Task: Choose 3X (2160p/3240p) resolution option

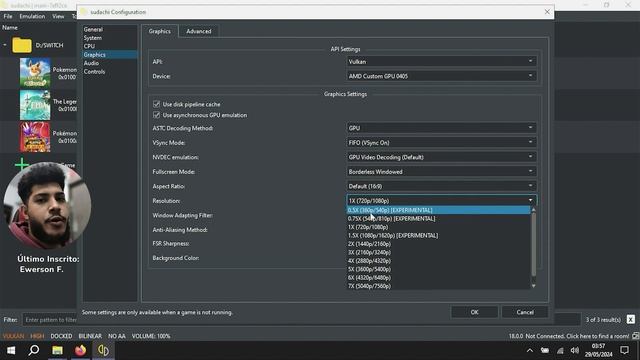Action: click(438, 252)
